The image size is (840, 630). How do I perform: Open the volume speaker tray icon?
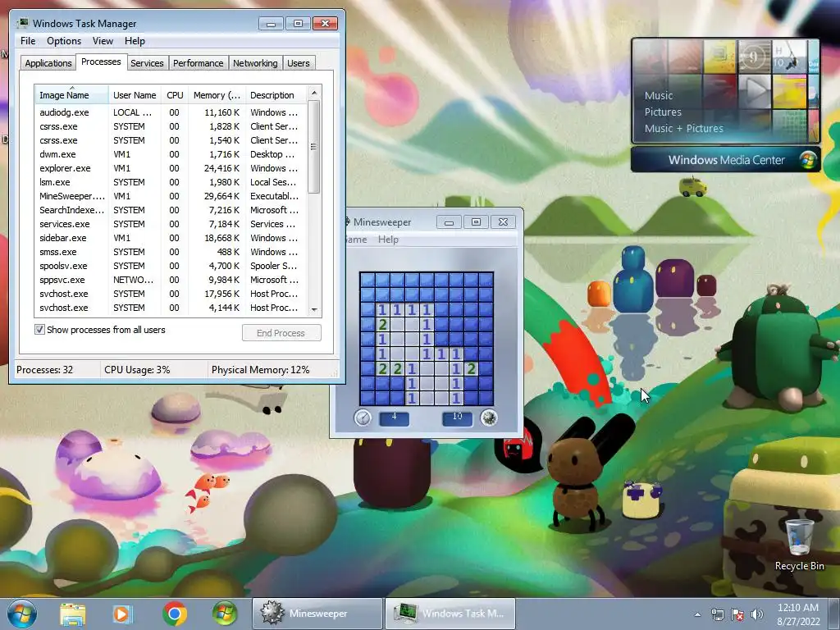coord(757,614)
